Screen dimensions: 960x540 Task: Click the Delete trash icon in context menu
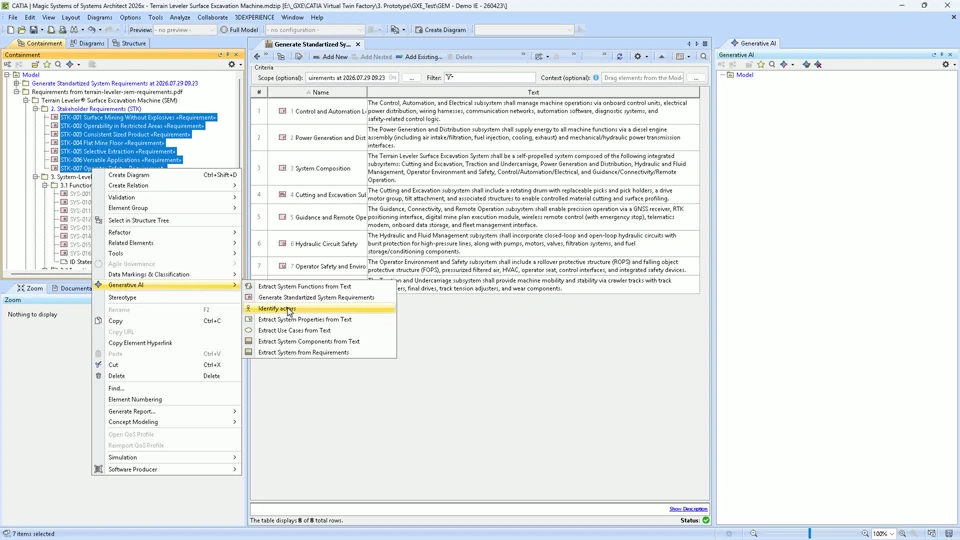(x=99, y=376)
